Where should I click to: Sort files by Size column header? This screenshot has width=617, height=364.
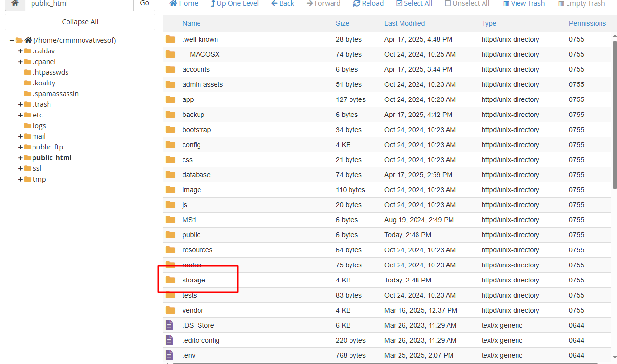point(342,23)
